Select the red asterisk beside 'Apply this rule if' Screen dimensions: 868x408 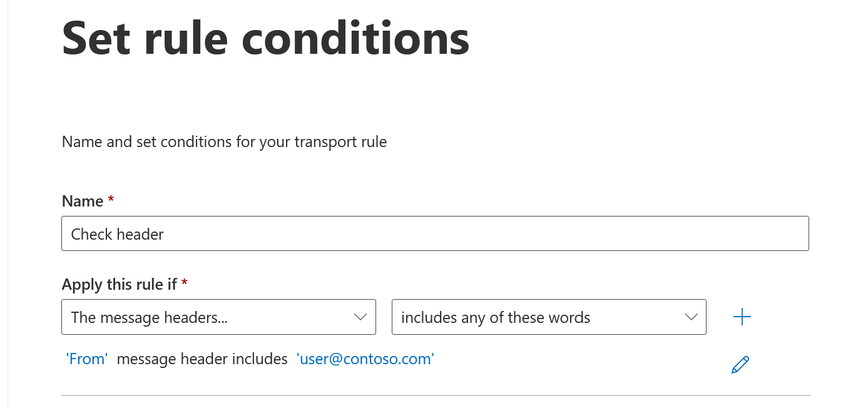[185, 283]
